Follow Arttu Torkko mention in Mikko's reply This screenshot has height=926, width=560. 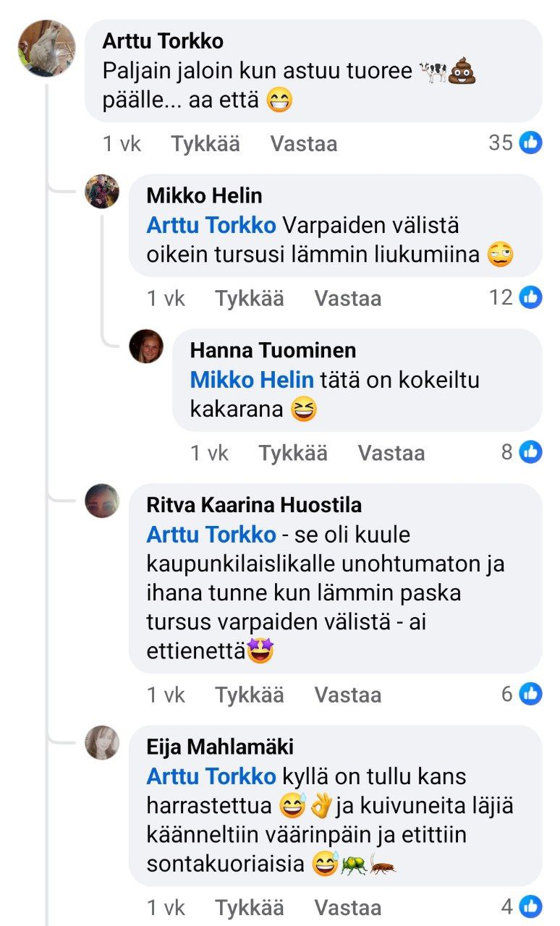tap(211, 225)
